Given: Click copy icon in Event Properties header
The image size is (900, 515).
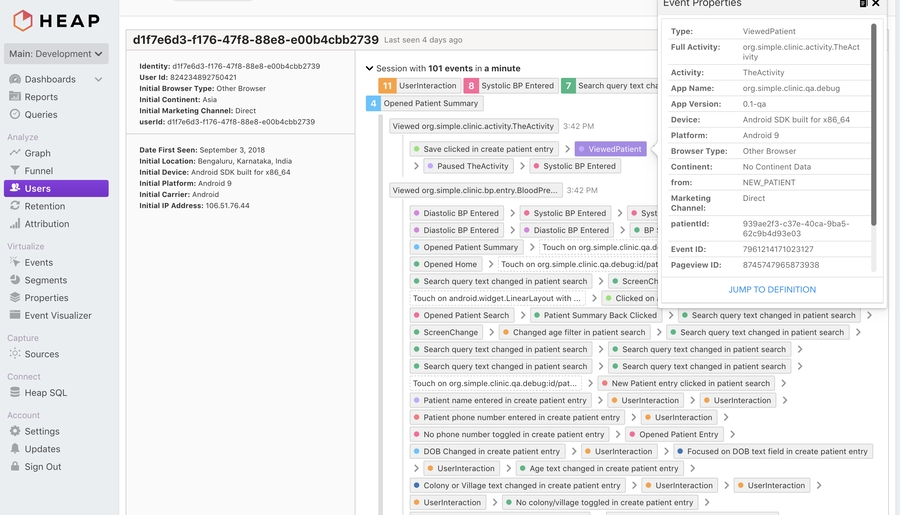Looking at the screenshot, I should click(x=863, y=4).
